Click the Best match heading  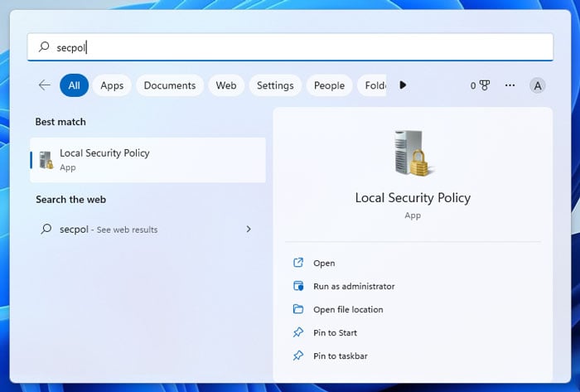click(x=60, y=122)
